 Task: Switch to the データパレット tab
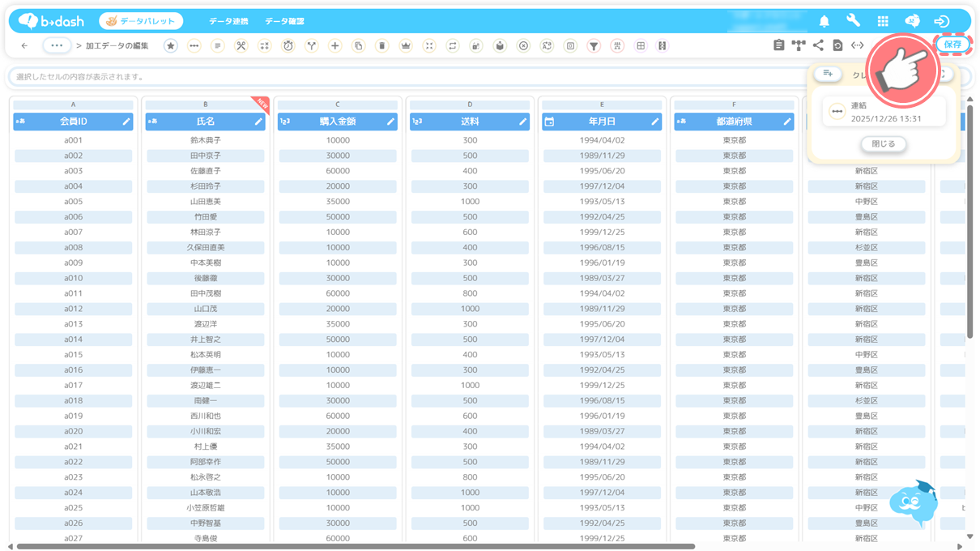pyautogui.click(x=141, y=21)
